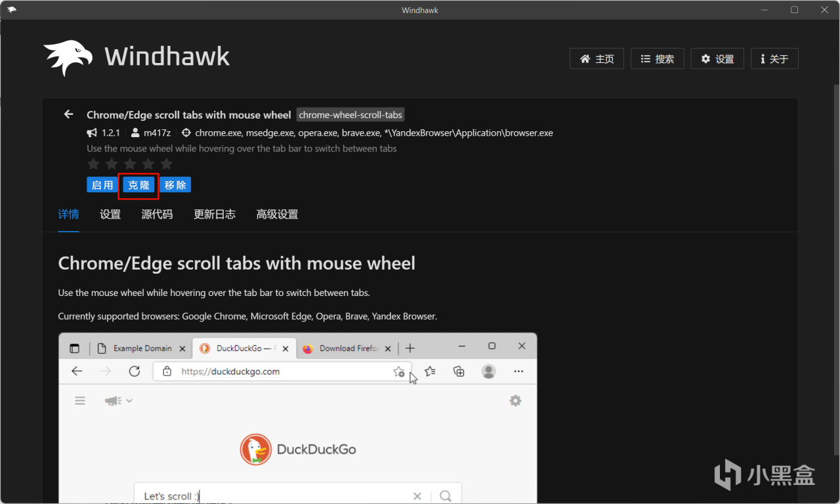Remove the mod with the 移除 button

point(175,185)
